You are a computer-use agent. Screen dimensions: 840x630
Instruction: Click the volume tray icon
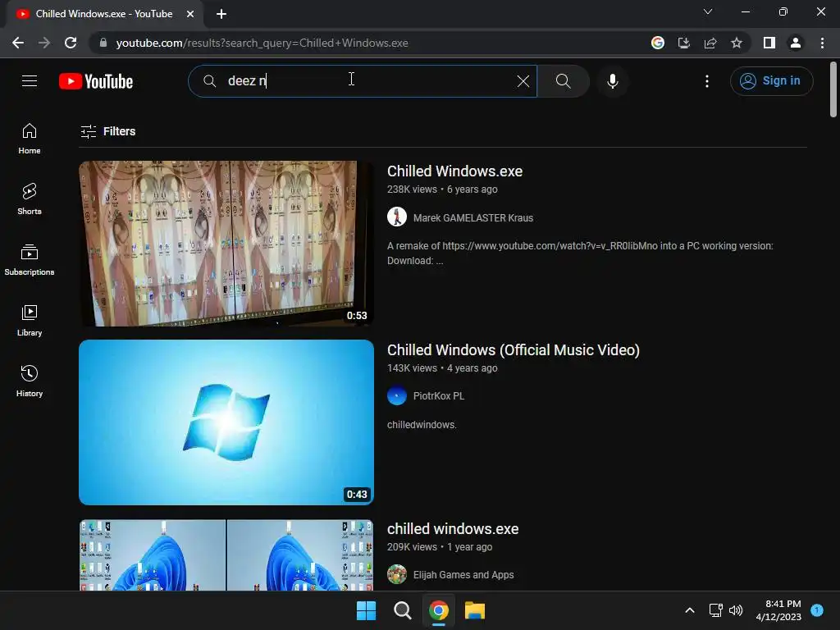736,610
